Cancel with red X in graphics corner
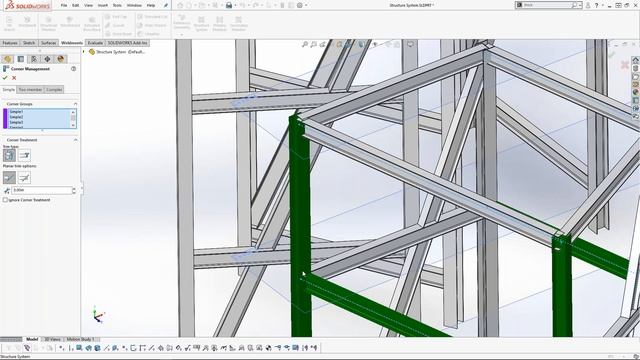Screen dimensions: 640x360 pos(624,64)
